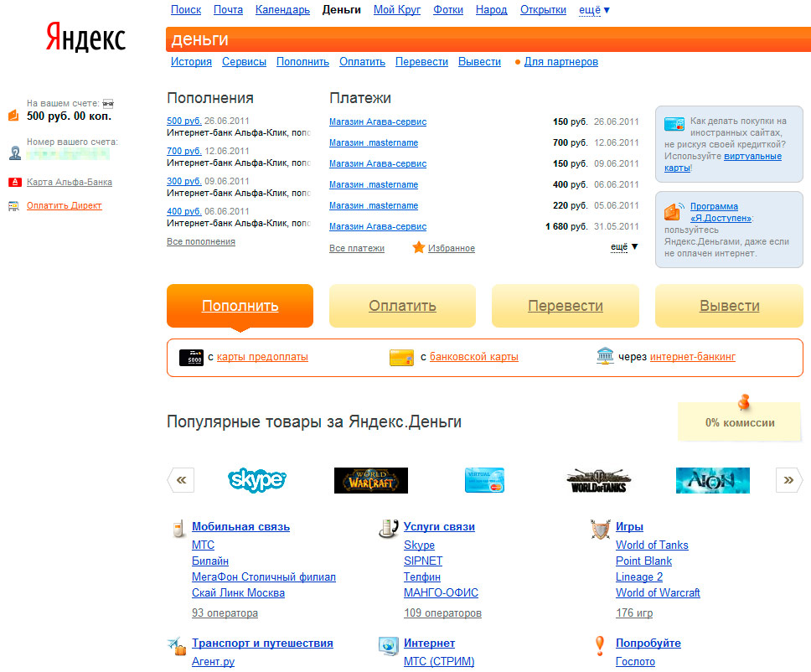Open the 700 руб. deposit link

(x=184, y=151)
